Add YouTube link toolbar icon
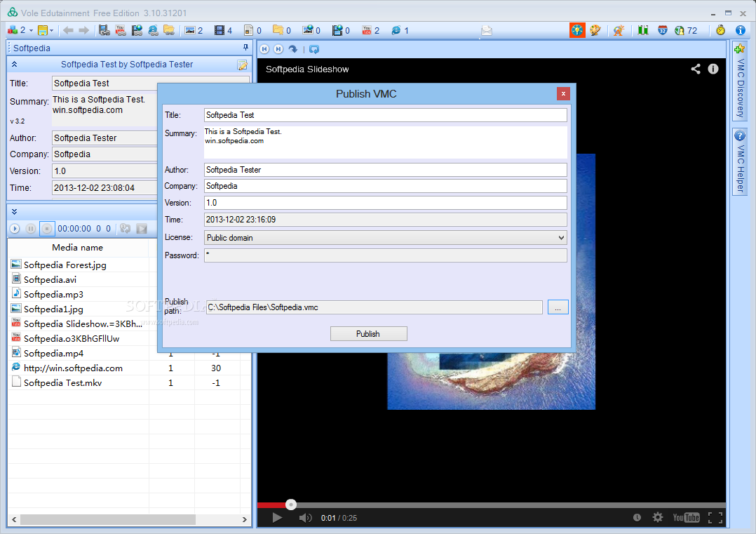This screenshot has width=756, height=534. pyautogui.click(x=121, y=30)
